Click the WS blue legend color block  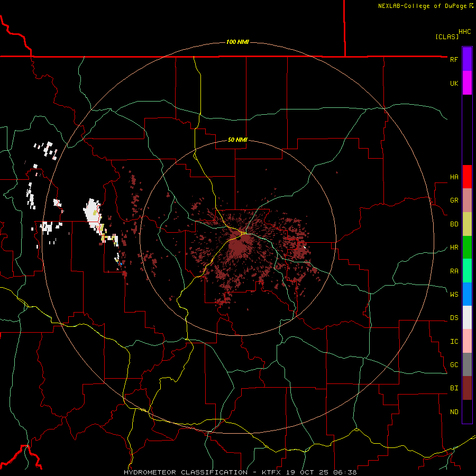pyautogui.click(x=467, y=294)
